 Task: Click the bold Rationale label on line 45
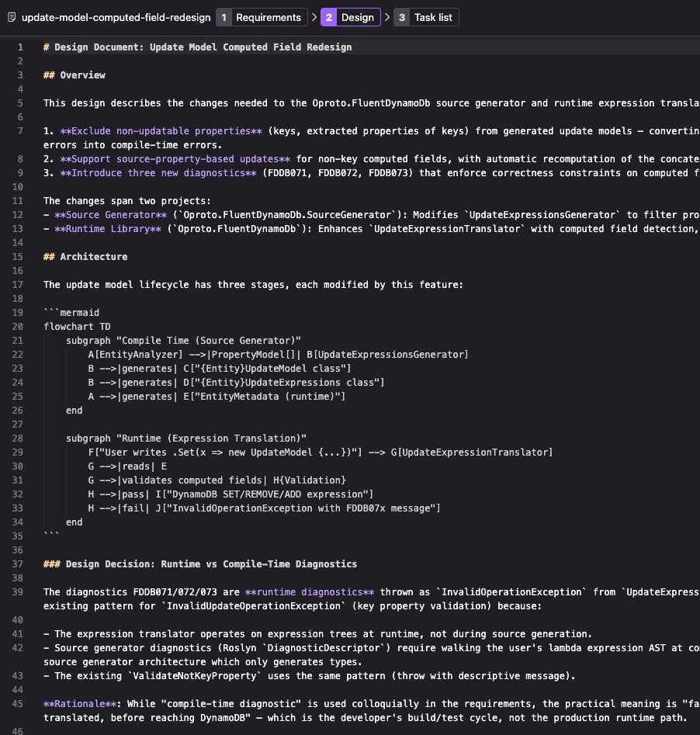pos(80,704)
